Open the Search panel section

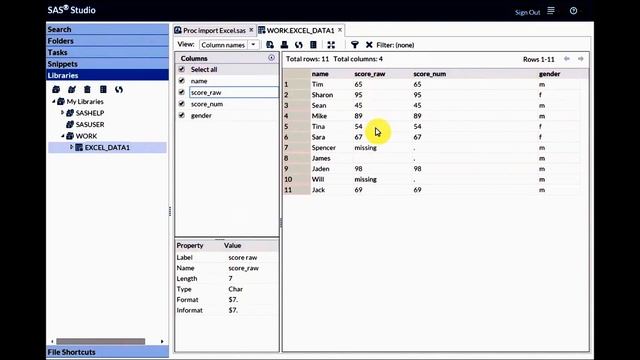107,29
